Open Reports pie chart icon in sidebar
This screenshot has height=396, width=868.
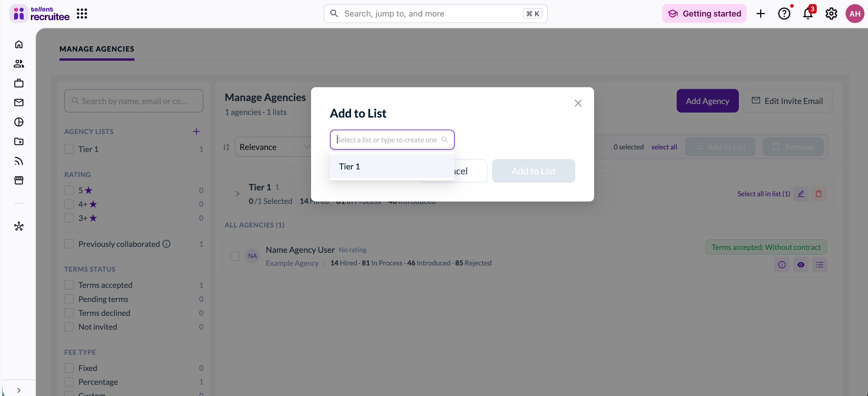(19, 122)
